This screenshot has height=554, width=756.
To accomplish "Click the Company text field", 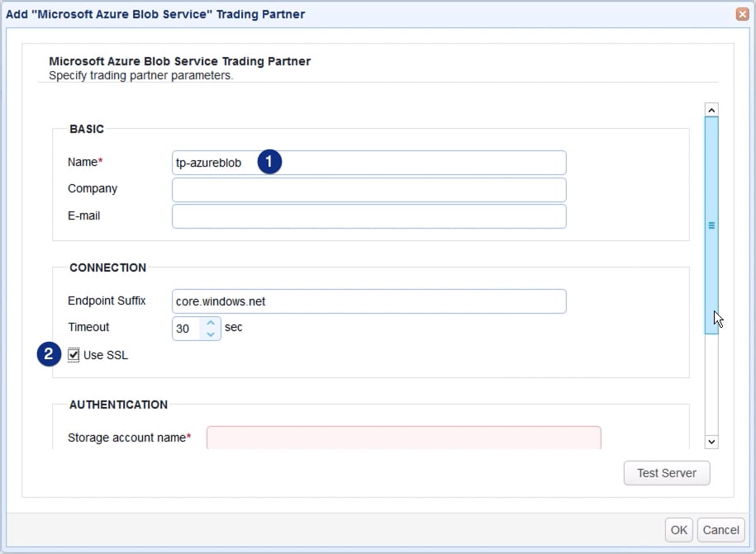I will 368,189.
